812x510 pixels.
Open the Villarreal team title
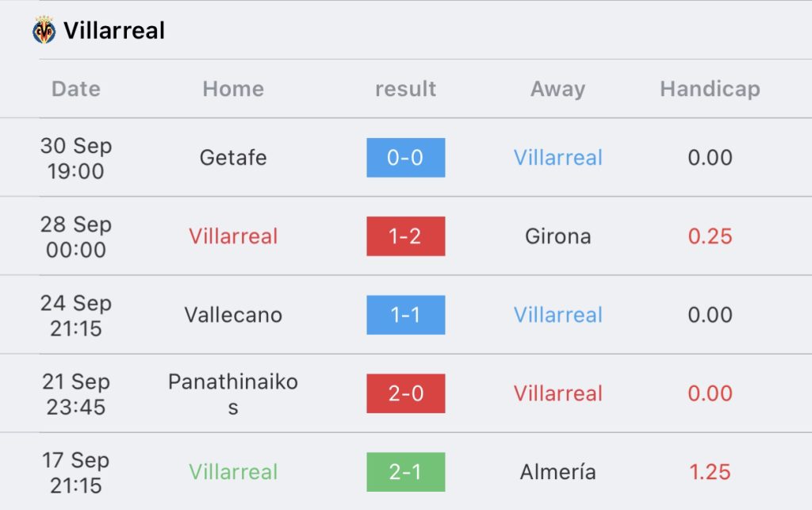114,31
